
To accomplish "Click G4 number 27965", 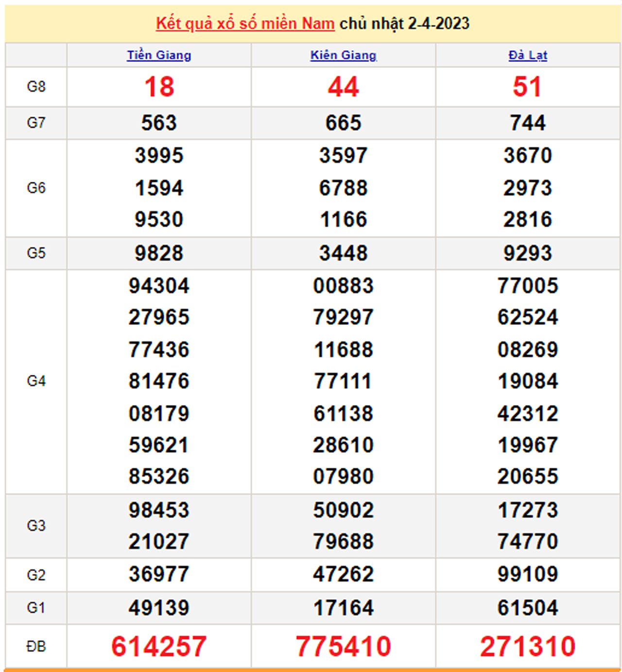I will (x=159, y=318).
